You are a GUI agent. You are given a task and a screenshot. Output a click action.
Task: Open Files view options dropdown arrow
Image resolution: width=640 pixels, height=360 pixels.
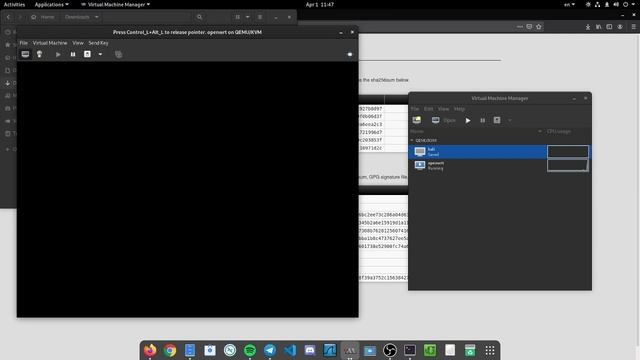247,17
